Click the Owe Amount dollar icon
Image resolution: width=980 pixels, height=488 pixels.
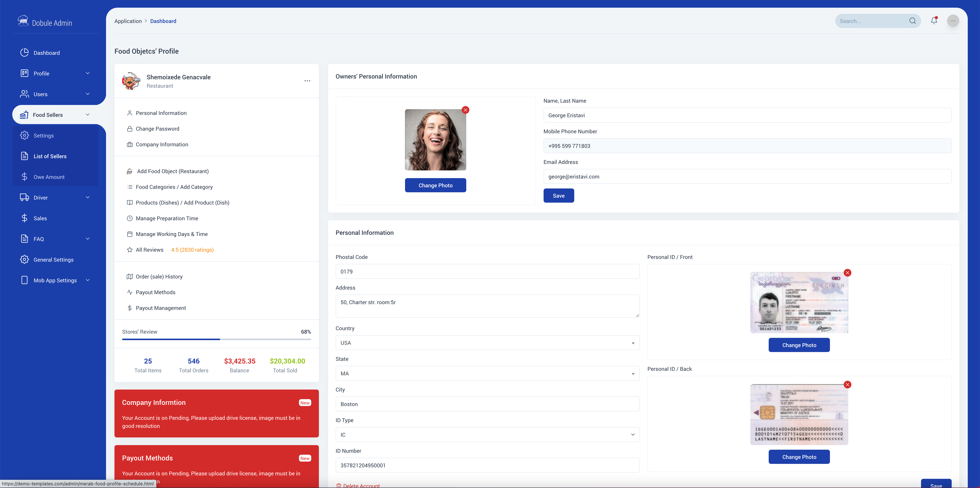pos(24,177)
